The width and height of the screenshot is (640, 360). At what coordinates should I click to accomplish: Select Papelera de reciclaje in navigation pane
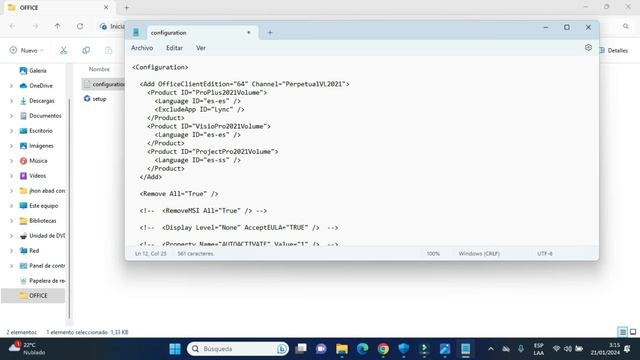click(x=42, y=281)
